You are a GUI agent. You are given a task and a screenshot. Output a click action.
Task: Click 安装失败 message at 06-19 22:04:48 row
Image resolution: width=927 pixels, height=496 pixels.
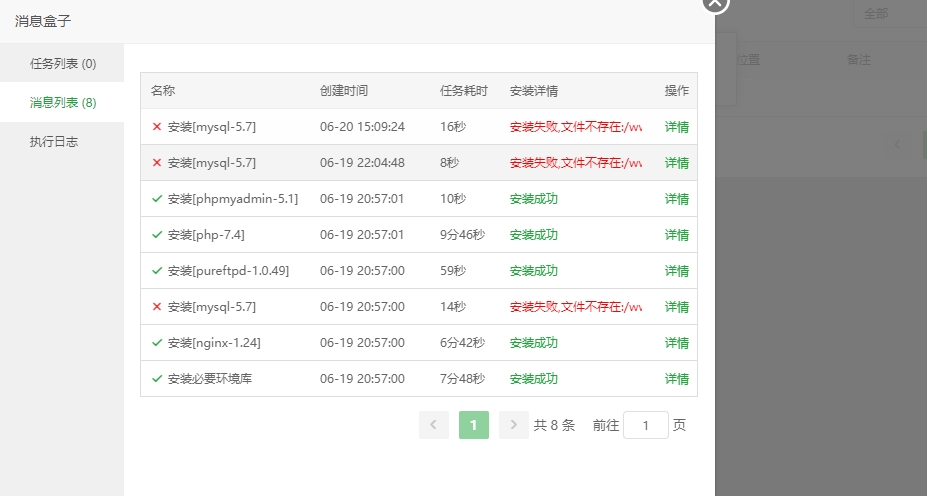576,163
